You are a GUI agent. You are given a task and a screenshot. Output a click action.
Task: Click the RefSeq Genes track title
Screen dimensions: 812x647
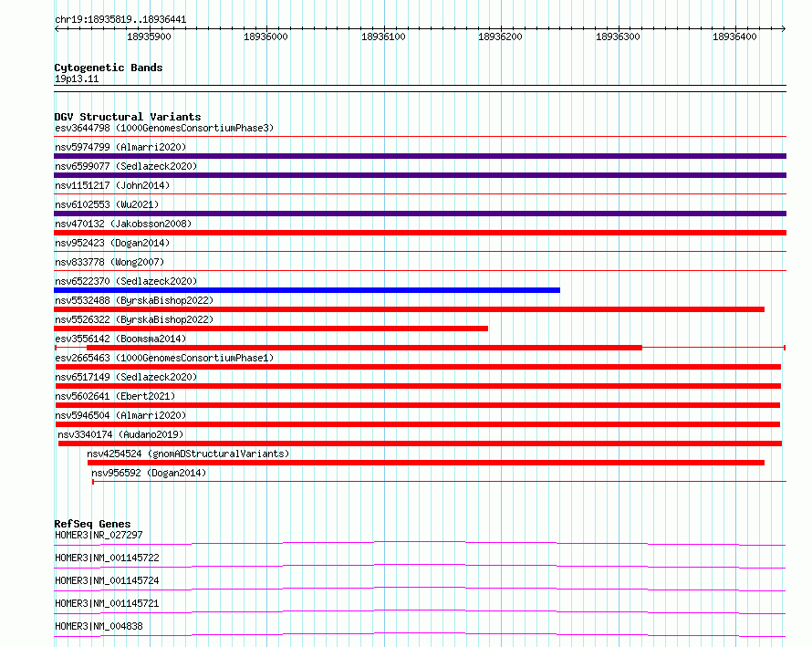tap(92, 524)
